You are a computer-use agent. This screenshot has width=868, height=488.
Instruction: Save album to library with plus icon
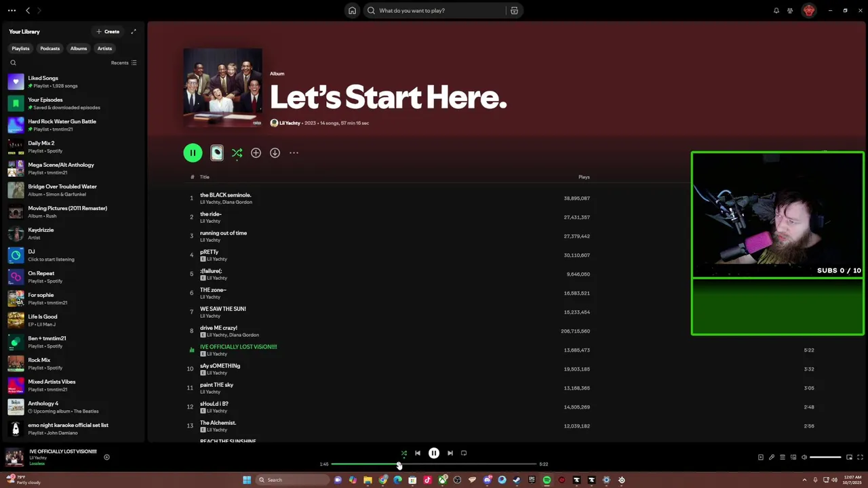click(x=256, y=152)
